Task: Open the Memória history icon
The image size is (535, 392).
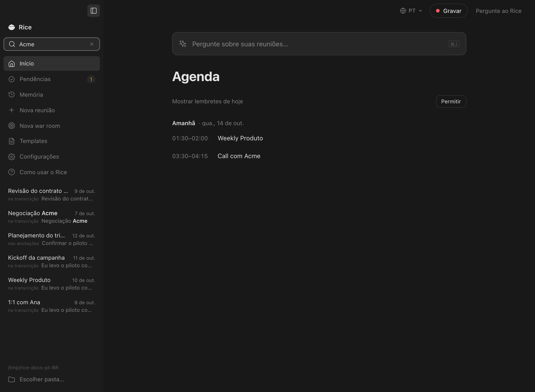Action: [12, 95]
